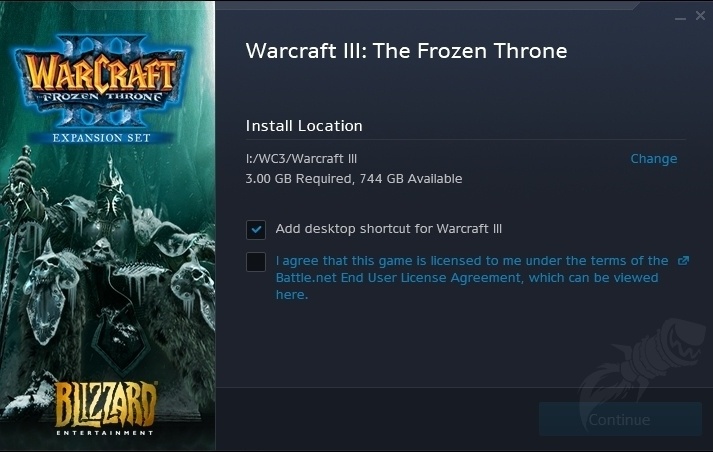The width and height of the screenshot is (713, 452).
Task: Click the Lich King helmet artwork
Action: pyautogui.click(x=110, y=191)
